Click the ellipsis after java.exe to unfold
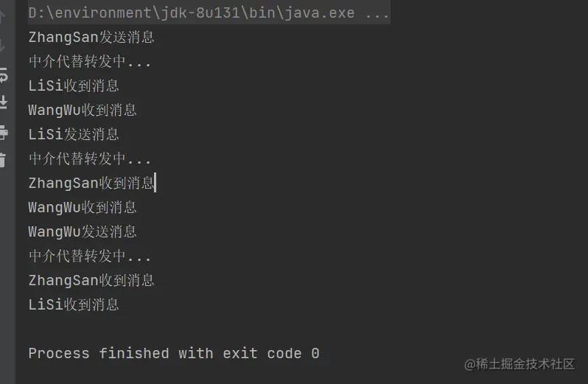The height and width of the screenshot is (384, 588). click(377, 13)
